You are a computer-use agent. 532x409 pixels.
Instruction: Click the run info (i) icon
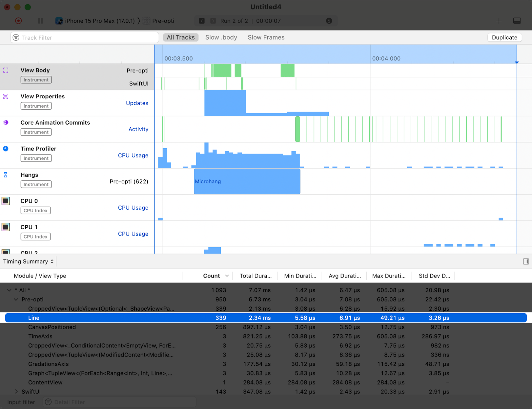click(329, 21)
